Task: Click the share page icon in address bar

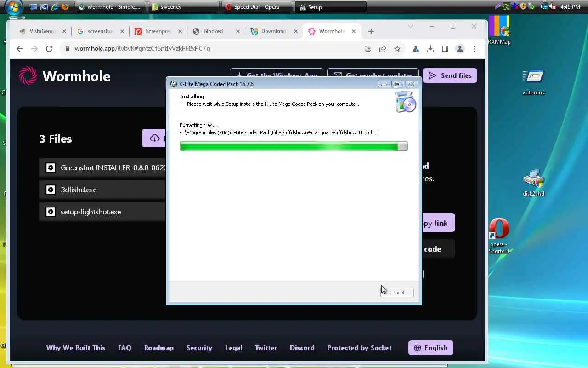Action: [x=383, y=49]
